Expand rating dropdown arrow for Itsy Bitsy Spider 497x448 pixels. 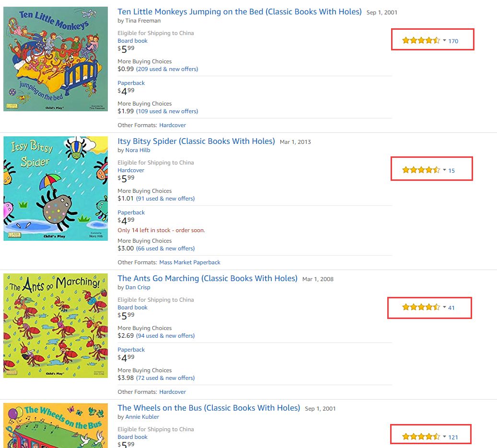click(444, 170)
